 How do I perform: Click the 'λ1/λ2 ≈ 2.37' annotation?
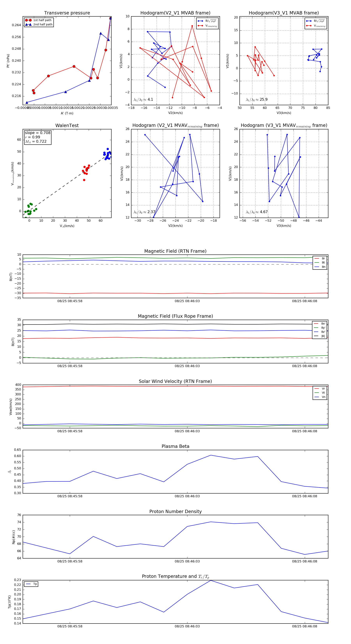point(144,212)
